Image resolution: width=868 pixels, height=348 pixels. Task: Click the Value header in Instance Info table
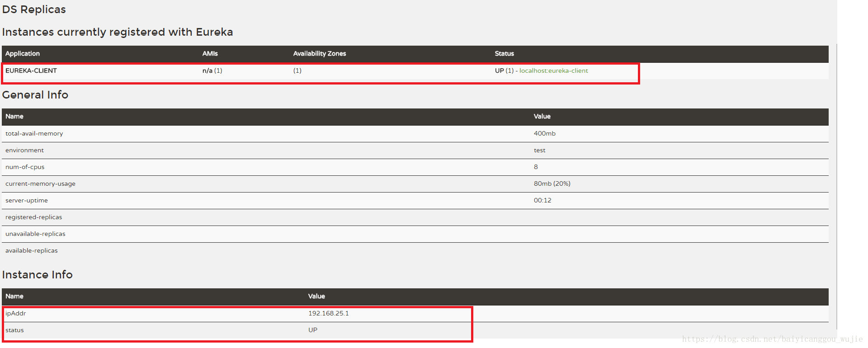pyautogui.click(x=316, y=296)
